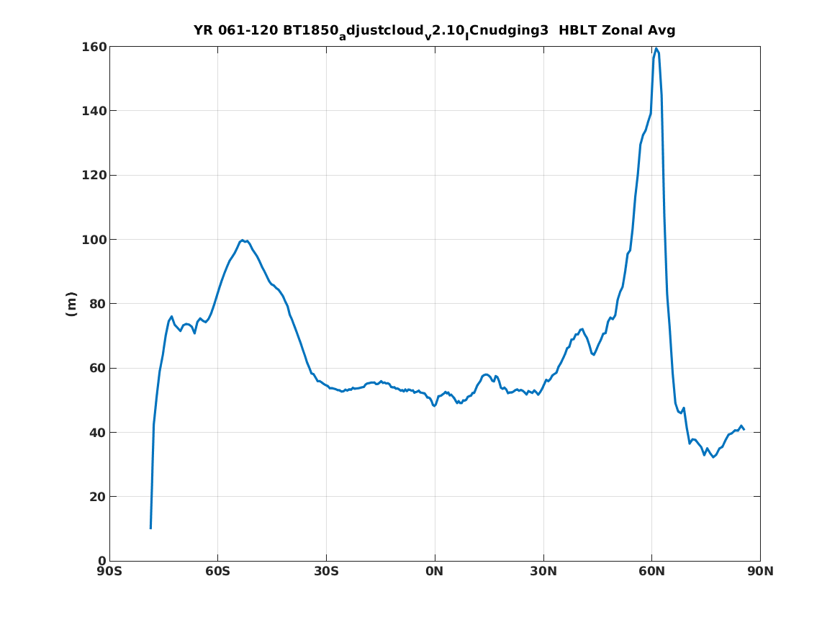Click the '20' y-axis tick label
This screenshot has width=840, height=630.
(x=98, y=497)
